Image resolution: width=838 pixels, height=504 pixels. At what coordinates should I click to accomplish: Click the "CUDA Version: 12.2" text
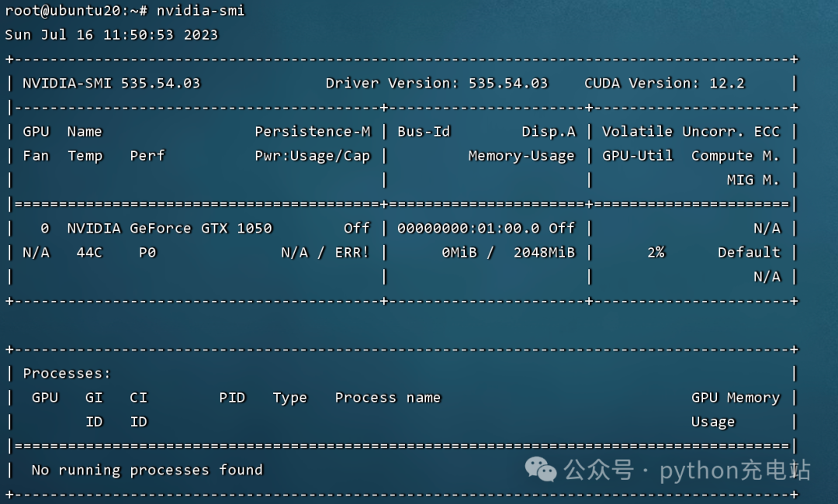(664, 83)
